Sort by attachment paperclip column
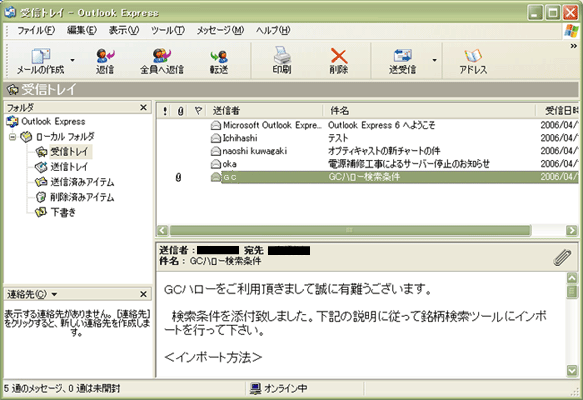 (181, 111)
